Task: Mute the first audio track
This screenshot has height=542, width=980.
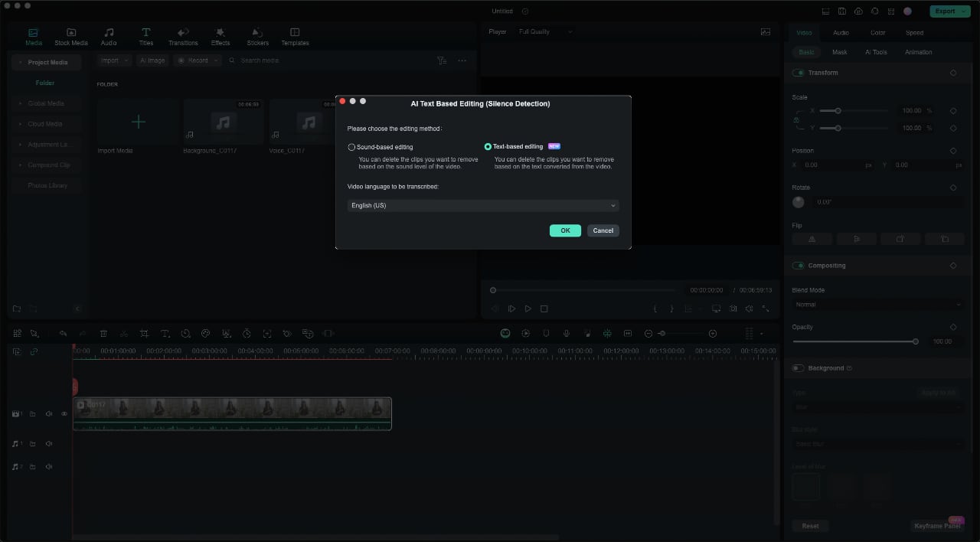Action: coord(48,443)
